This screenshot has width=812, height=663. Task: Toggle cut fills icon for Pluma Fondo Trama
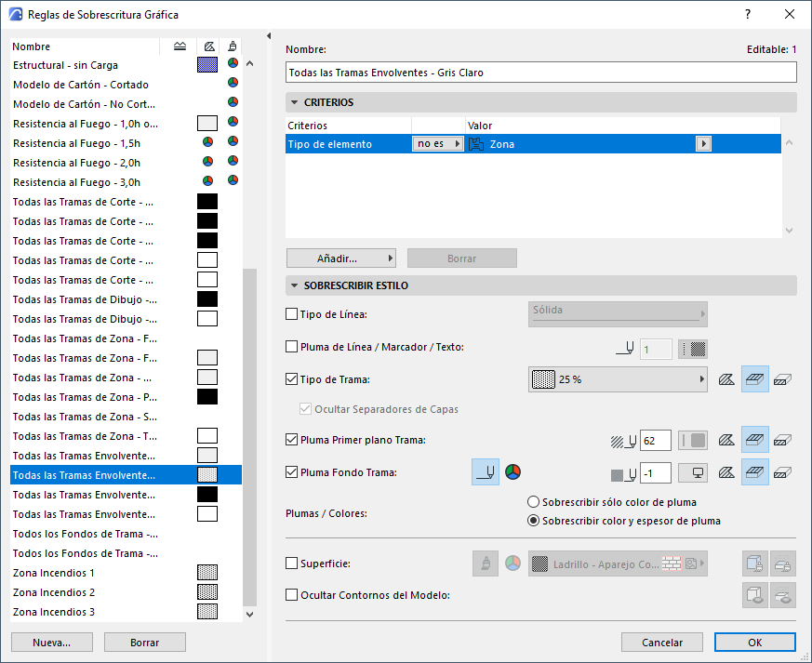727,472
